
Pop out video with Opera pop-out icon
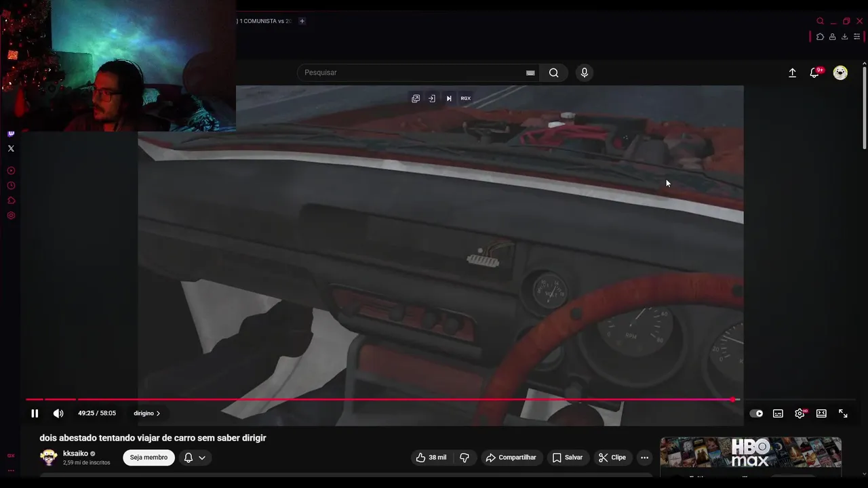pyautogui.click(x=416, y=98)
